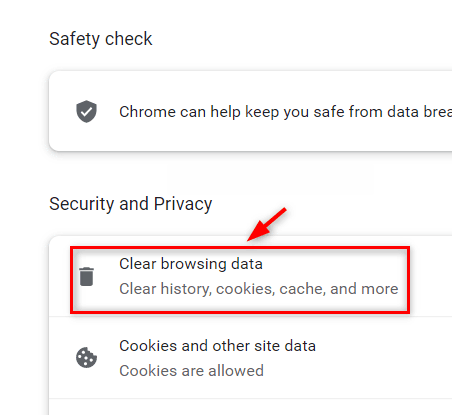Select the "Cookies are allowed" status text
452x415 pixels.
[x=191, y=371]
